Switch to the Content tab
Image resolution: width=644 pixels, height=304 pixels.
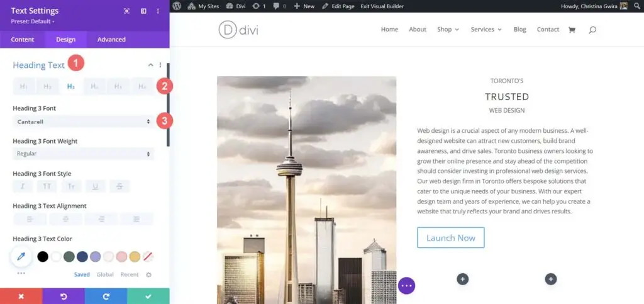pyautogui.click(x=23, y=40)
